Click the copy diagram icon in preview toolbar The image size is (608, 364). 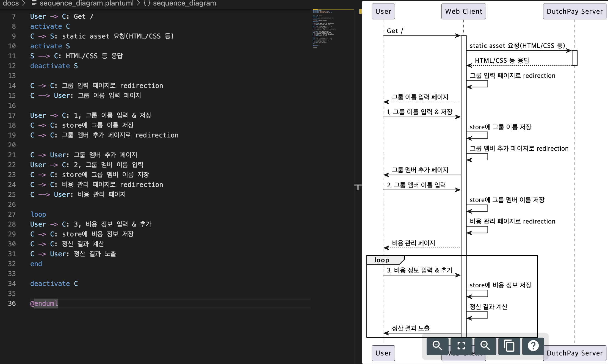pyautogui.click(x=509, y=346)
